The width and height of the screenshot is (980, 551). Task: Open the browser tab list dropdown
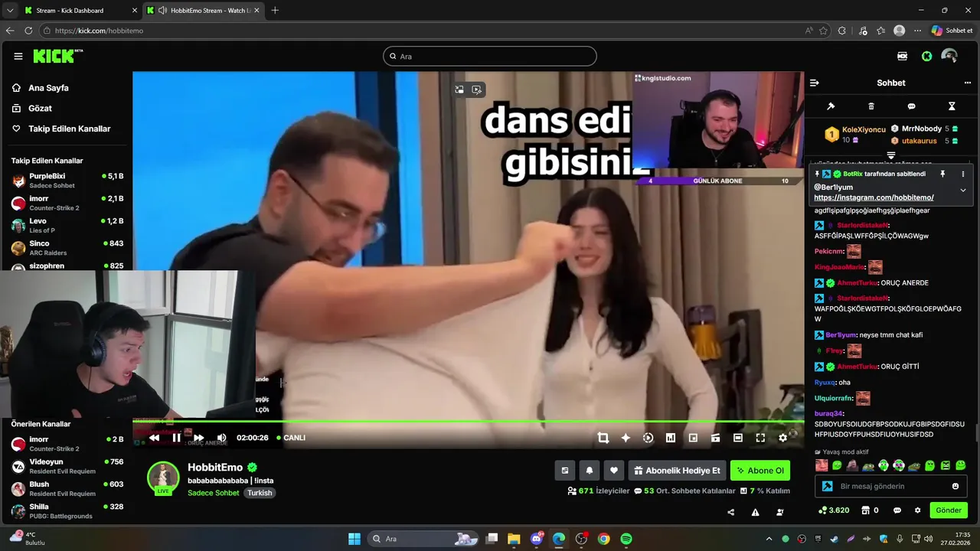[x=9, y=11]
